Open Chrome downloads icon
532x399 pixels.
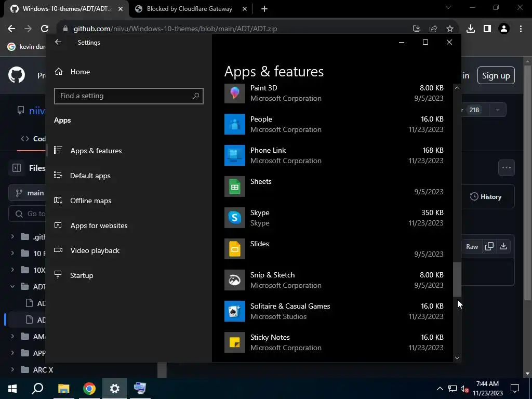pyautogui.click(x=471, y=29)
